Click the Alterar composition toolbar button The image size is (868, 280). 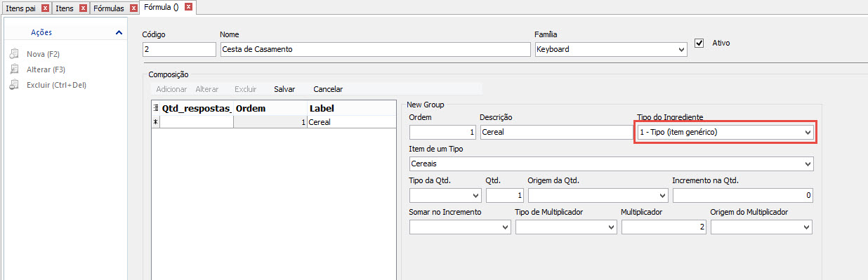[x=207, y=89]
